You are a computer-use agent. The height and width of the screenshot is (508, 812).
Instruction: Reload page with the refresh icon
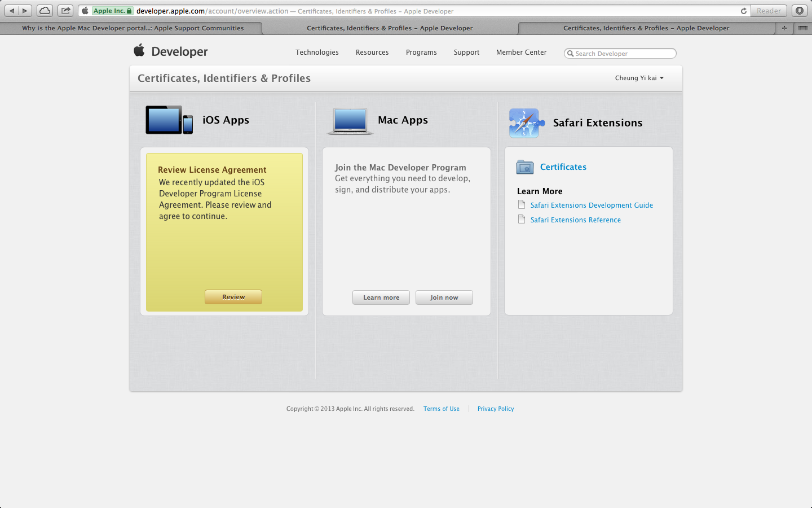744,11
